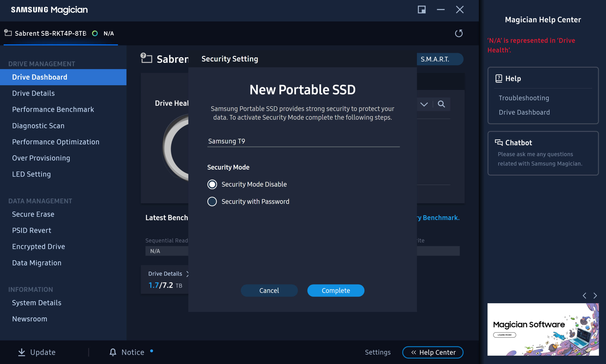
Task: Expand Drive Details chevron card
Action: coord(187,274)
